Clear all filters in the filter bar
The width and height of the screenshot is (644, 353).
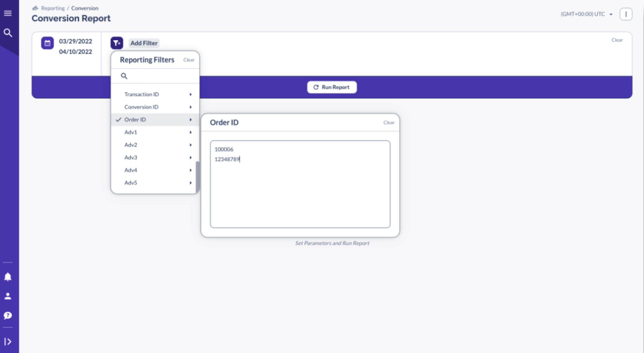[617, 40]
